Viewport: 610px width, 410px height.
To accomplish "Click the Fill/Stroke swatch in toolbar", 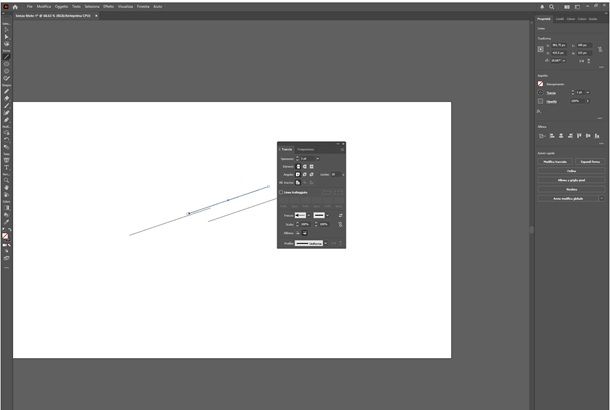I will pyautogui.click(x=7, y=234).
